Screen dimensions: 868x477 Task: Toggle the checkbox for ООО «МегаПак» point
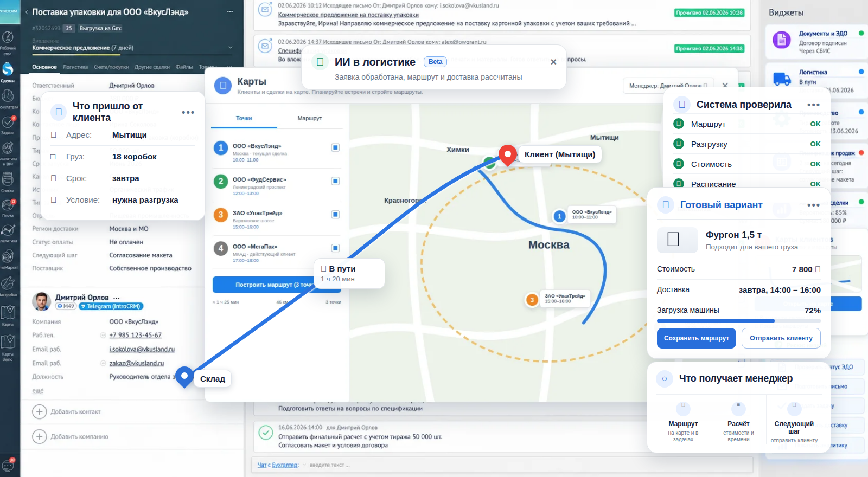[x=335, y=248]
